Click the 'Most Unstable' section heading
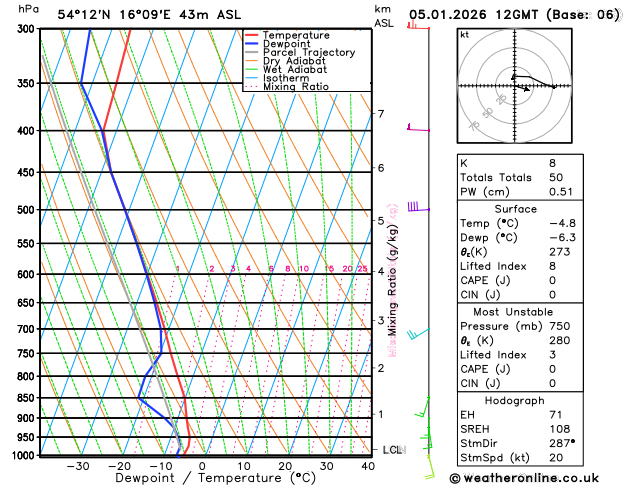 point(513,312)
